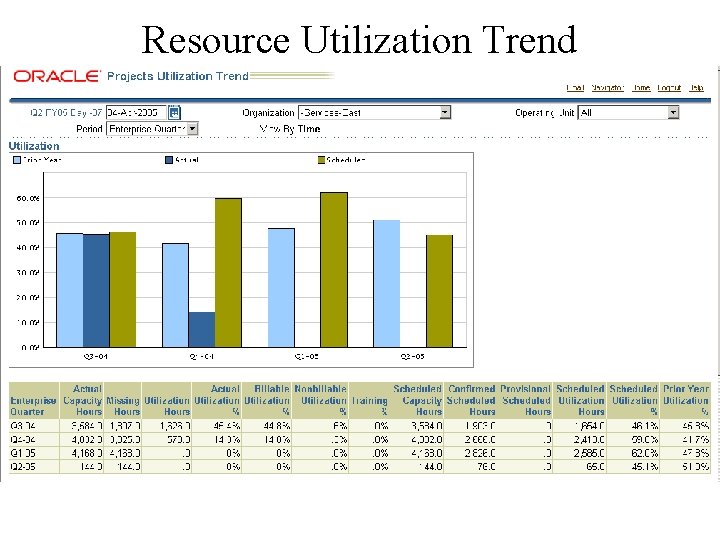720x540 pixels.
Task: Click the Q1-05 row label in table
Action: click(22, 453)
